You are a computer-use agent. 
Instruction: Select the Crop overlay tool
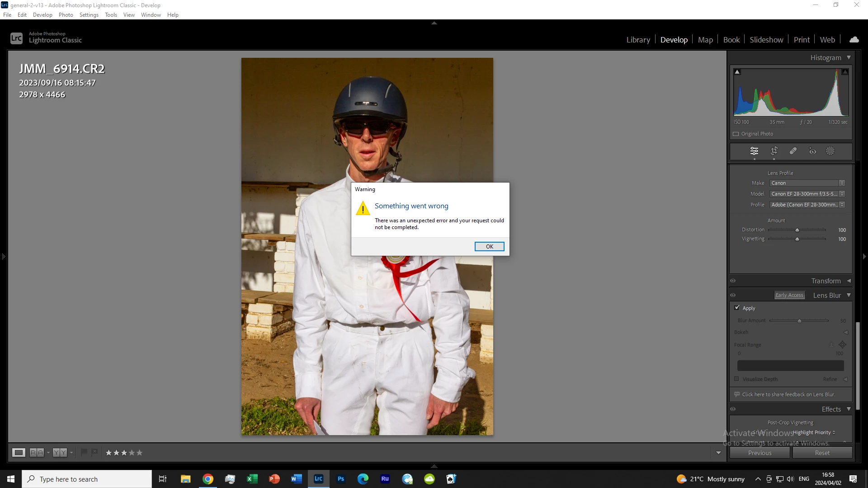(774, 151)
